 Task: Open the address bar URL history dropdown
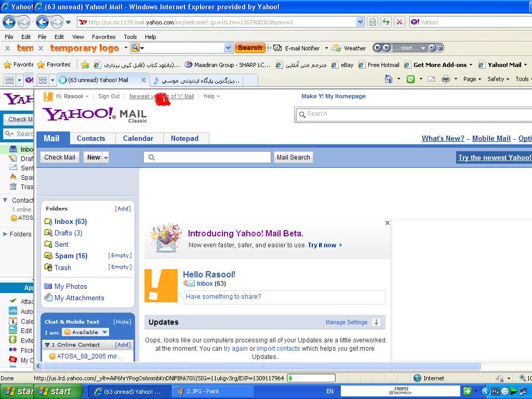click(x=360, y=22)
